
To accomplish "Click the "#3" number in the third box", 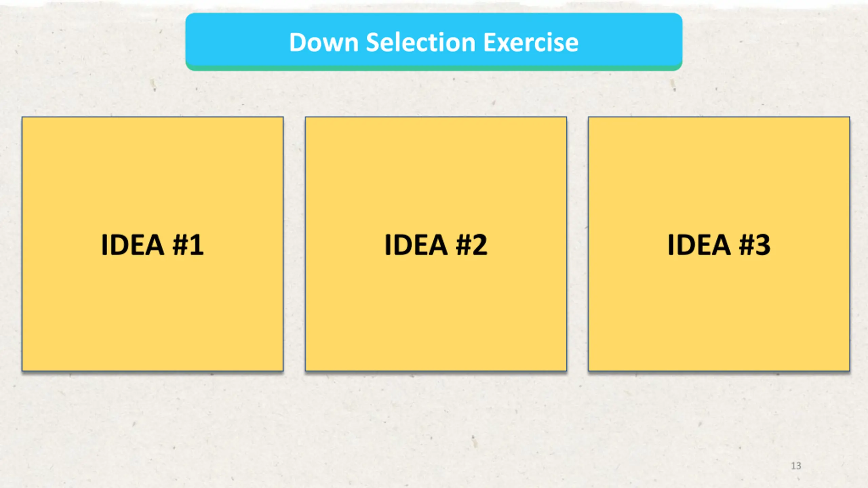I will [755, 245].
